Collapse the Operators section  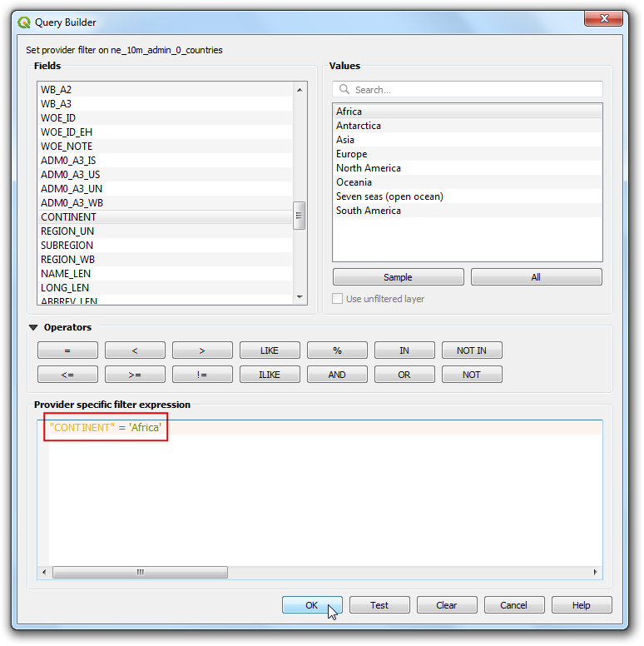33,328
